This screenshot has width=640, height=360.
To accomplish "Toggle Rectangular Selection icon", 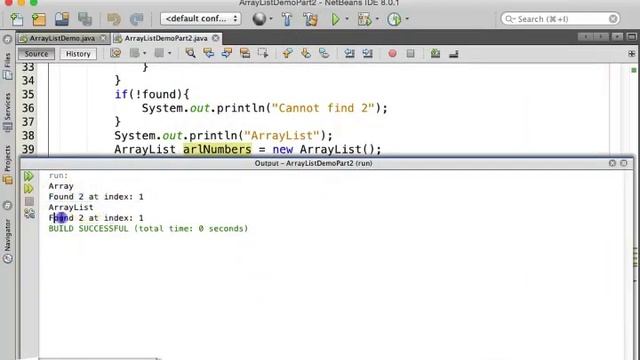I will pos(263,53).
